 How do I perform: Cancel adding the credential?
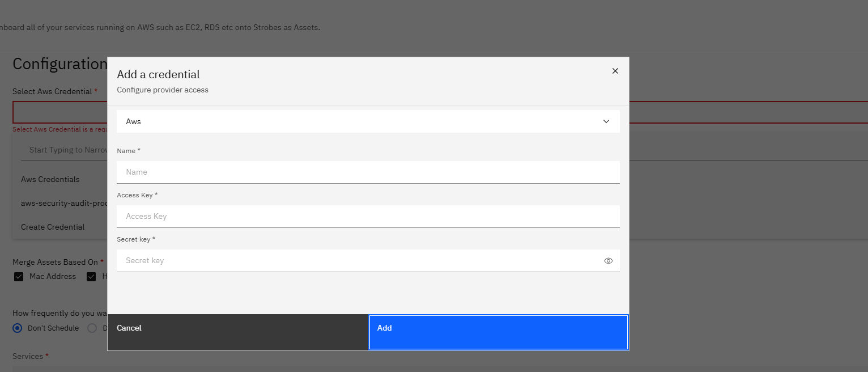[238, 332]
